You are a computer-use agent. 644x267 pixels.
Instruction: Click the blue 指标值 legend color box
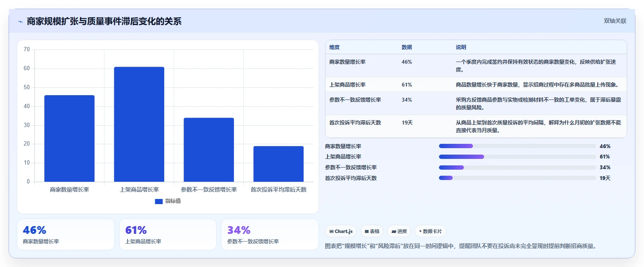pyautogui.click(x=159, y=201)
